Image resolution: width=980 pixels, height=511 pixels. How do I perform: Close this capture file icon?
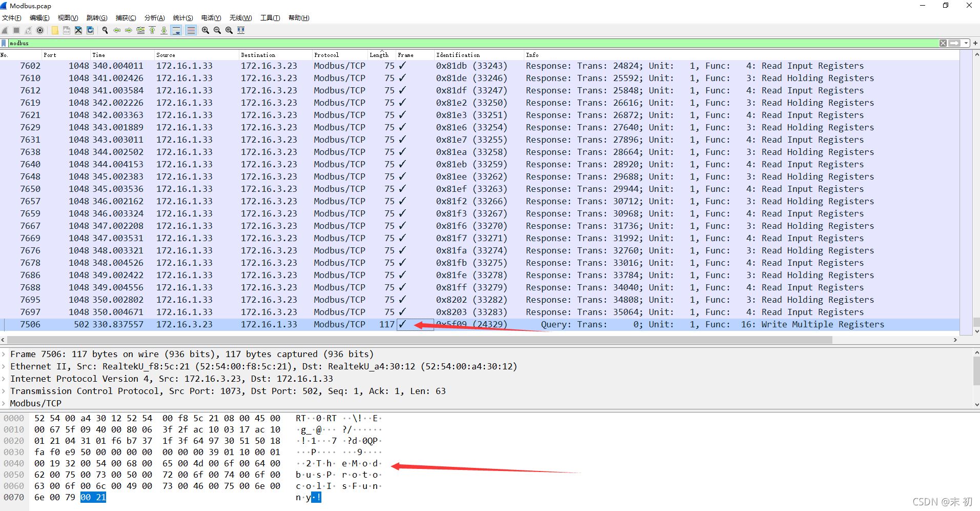coord(78,30)
